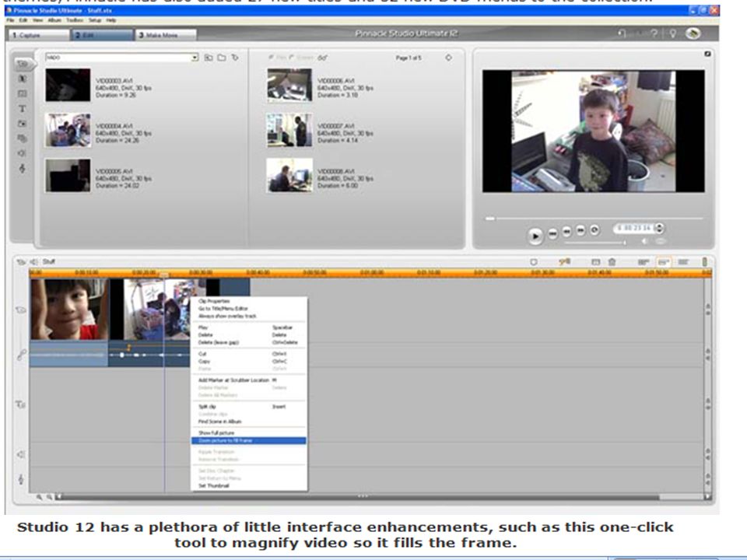Image resolution: width=747 pixels, height=560 pixels.
Task: Open the Sound Effects speaker album tab
Action: (x=22, y=153)
